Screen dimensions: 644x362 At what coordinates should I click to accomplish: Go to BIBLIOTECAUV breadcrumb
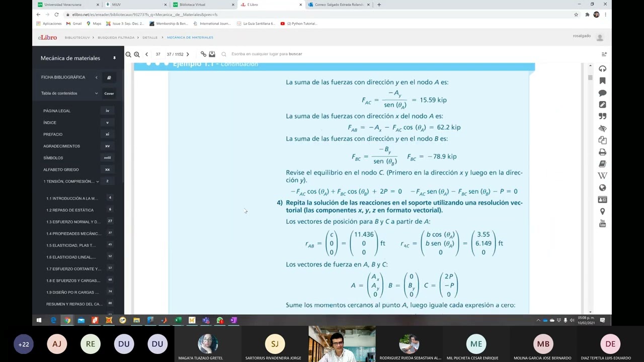click(x=77, y=38)
